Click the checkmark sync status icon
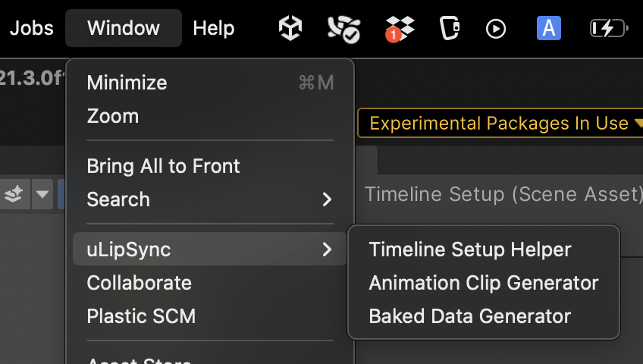This screenshot has height=364, width=643. [x=343, y=29]
